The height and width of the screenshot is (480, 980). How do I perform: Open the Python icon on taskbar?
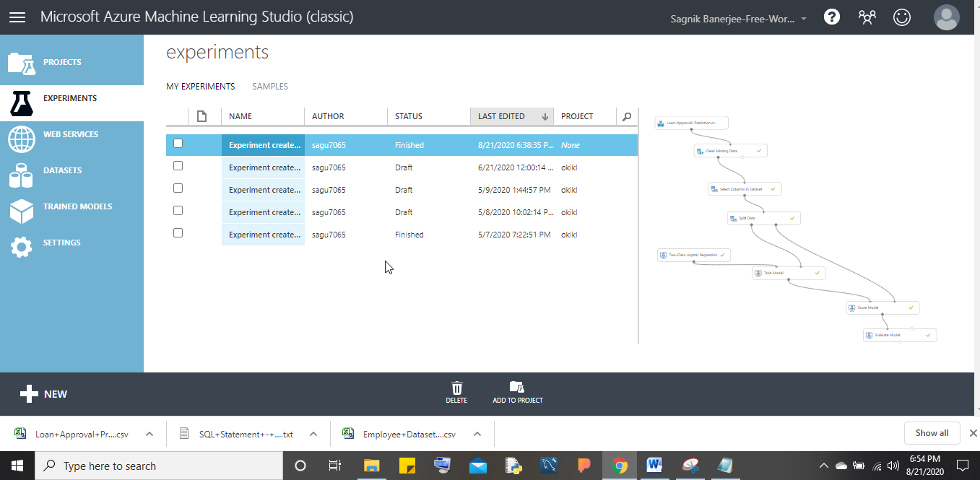click(513, 466)
